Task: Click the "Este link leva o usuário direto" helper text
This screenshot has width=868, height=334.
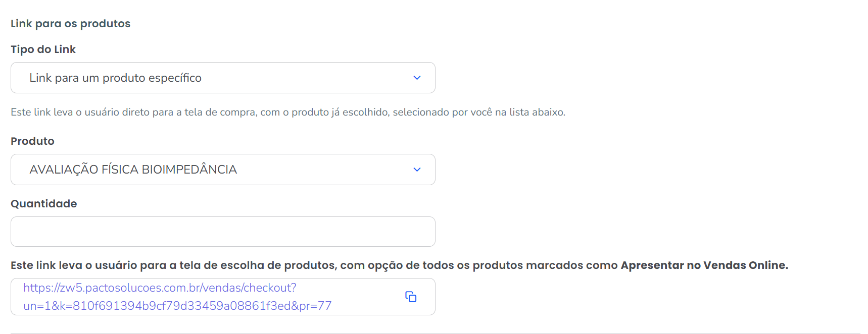Action: tap(76, 112)
